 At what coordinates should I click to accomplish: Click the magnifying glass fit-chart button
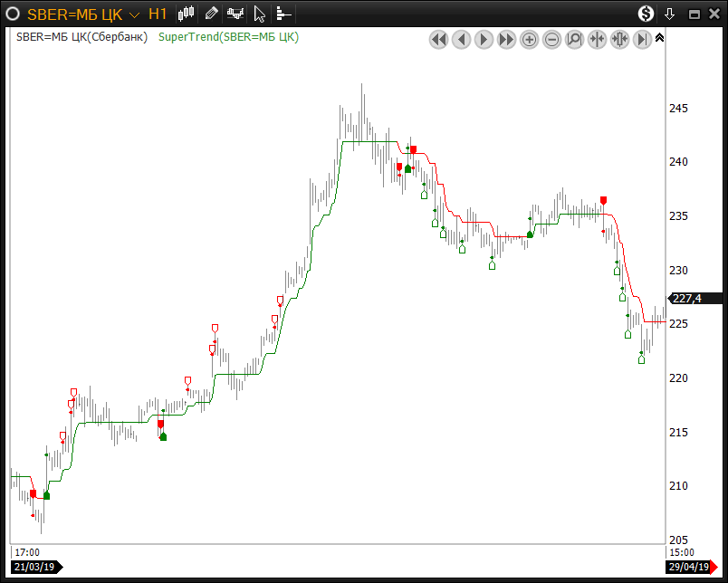click(x=575, y=40)
